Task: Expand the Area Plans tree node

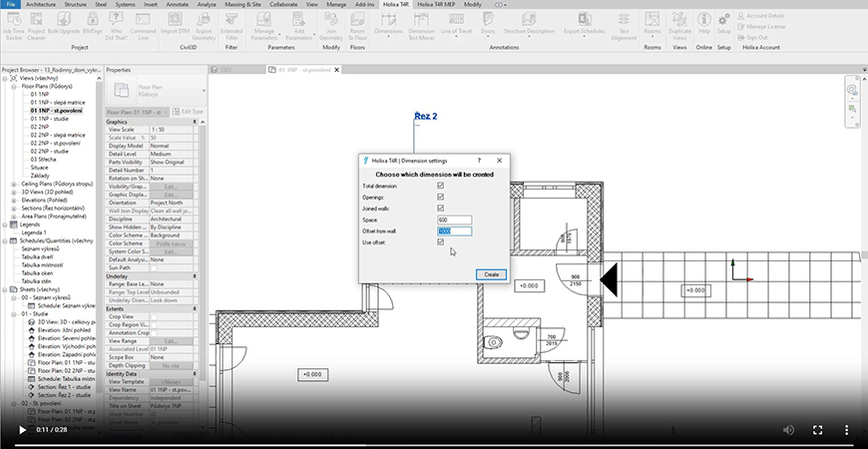Action: (x=14, y=217)
